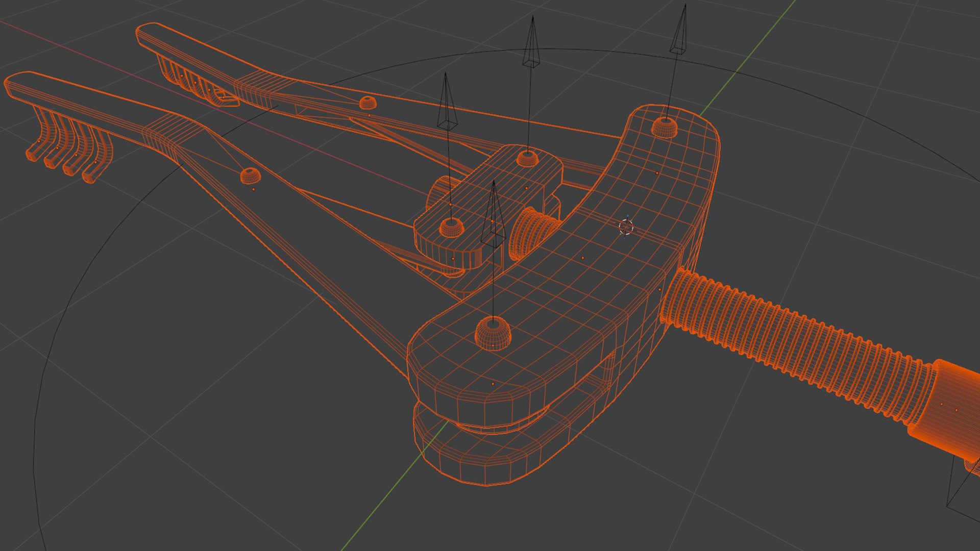
Task: Select the dome rivet on the far long arm
Action: coord(368,103)
